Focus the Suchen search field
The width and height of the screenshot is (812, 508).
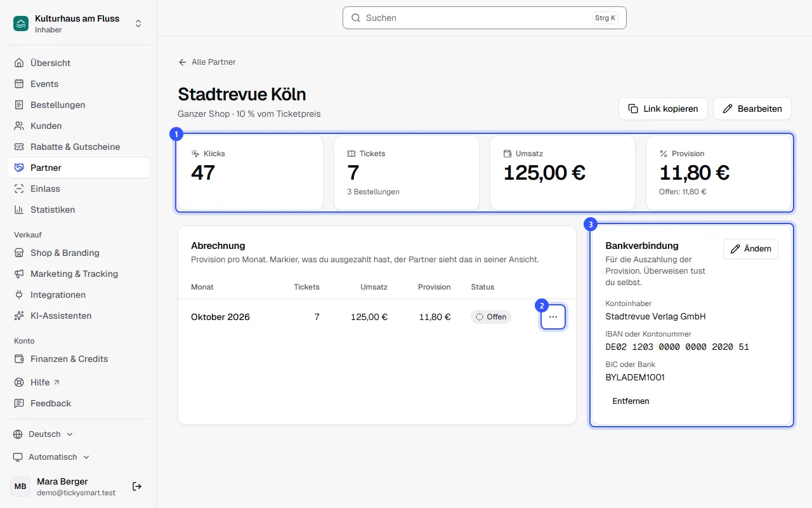tap(485, 18)
